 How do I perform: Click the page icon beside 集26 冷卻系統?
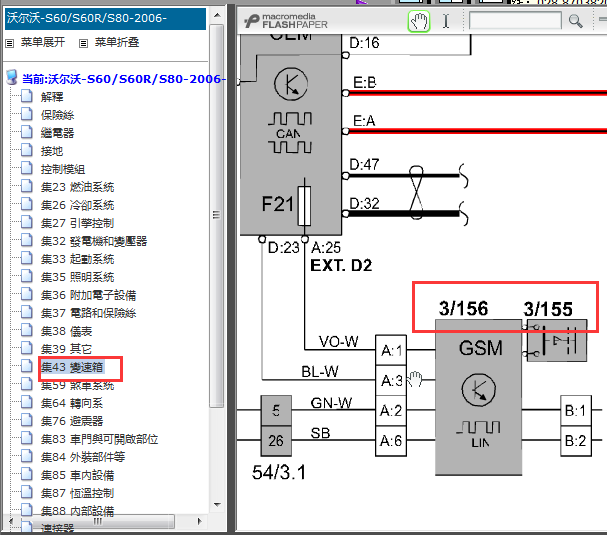[x=27, y=204]
